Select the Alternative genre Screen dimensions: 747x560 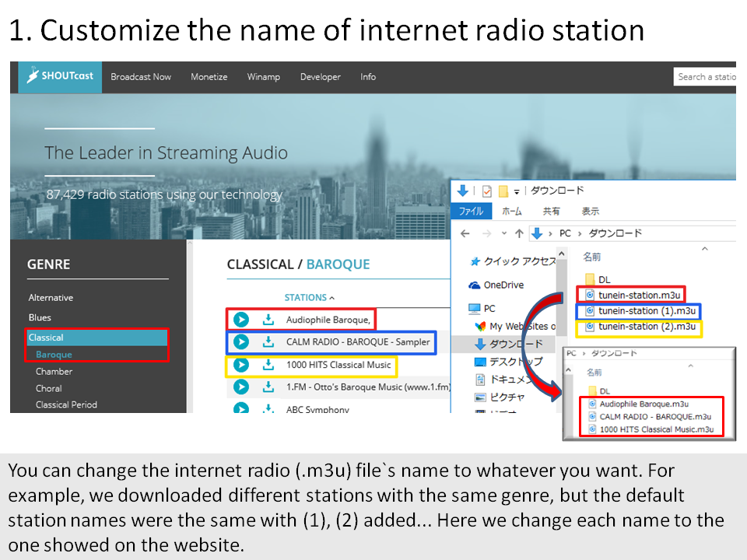click(51, 298)
